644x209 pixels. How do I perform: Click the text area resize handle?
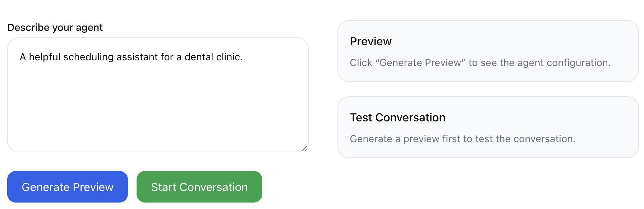pyautogui.click(x=305, y=148)
